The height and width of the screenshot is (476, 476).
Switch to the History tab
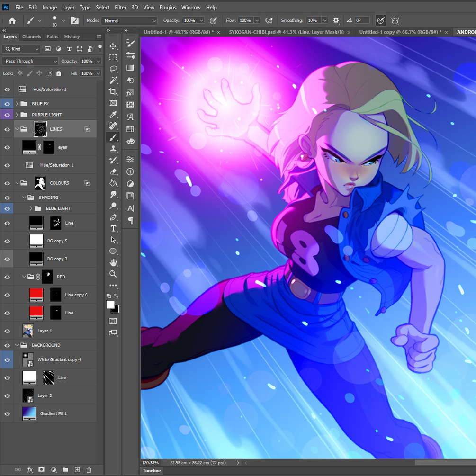(x=72, y=37)
